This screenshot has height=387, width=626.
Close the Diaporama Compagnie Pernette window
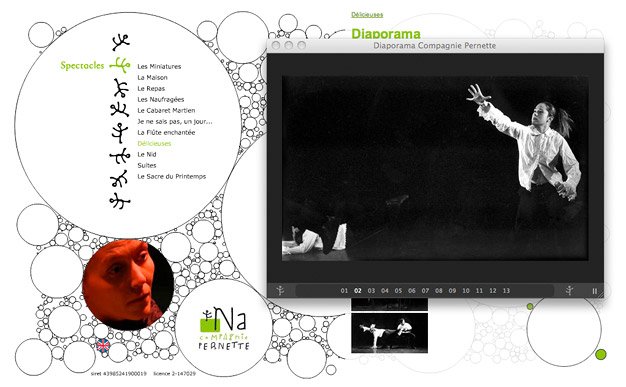[275, 46]
